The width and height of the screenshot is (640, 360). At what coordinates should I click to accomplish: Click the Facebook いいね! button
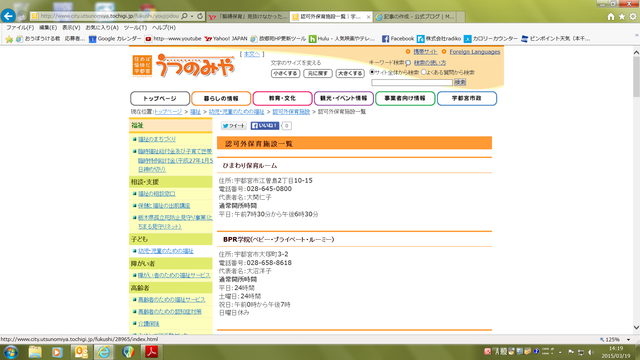coord(264,126)
